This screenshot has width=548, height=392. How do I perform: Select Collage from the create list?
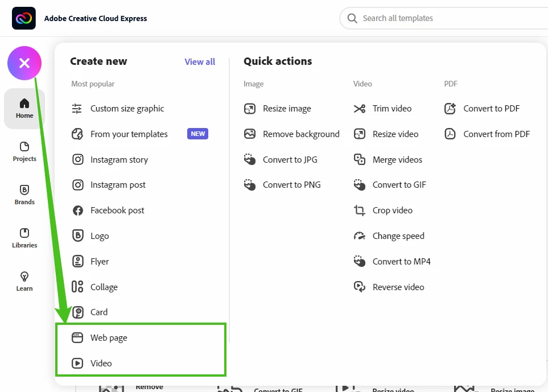click(x=104, y=287)
